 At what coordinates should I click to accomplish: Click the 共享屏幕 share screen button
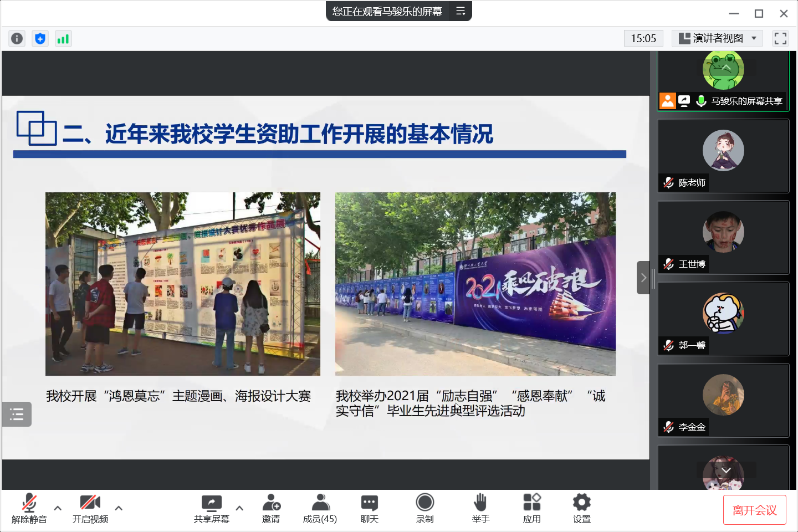coord(211,508)
